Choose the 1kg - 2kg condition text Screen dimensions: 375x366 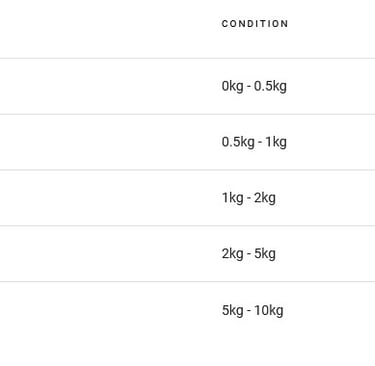249,198
